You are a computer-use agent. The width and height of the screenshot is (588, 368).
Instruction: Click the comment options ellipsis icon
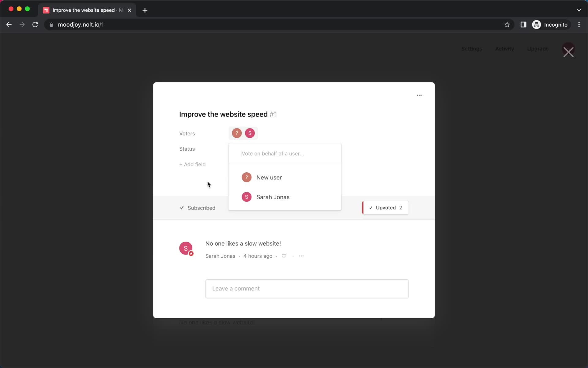point(301,256)
